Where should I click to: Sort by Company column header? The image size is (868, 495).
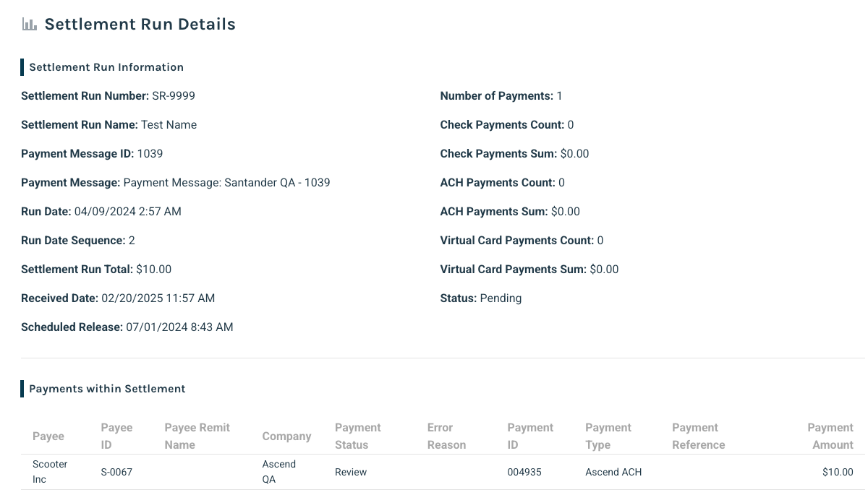click(286, 436)
